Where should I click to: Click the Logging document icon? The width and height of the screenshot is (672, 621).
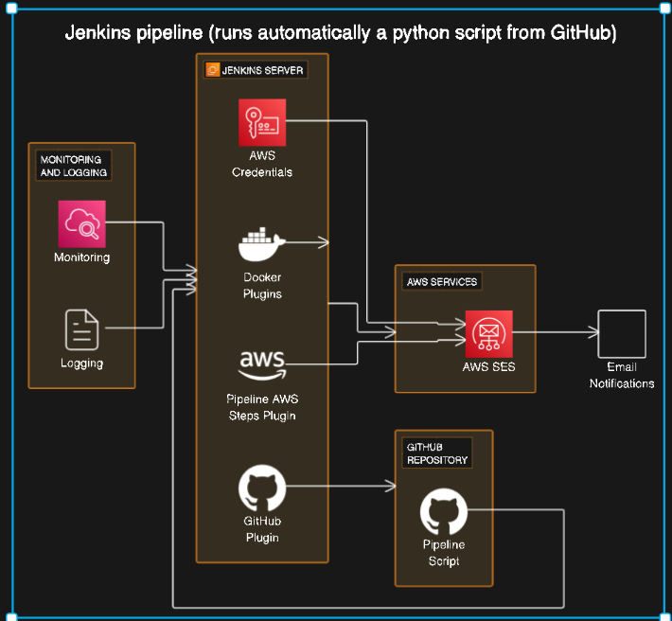pos(81,329)
